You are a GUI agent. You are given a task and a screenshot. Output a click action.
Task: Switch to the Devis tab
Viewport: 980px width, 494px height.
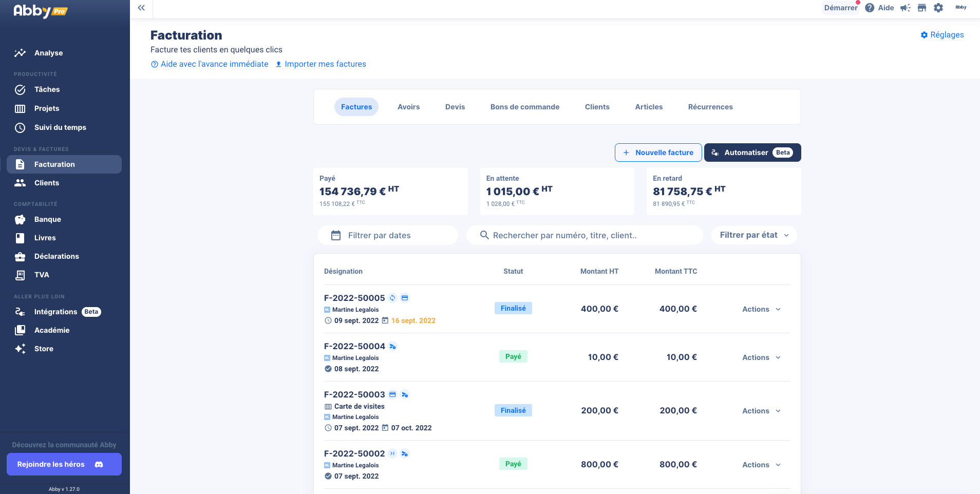[x=455, y=106]
